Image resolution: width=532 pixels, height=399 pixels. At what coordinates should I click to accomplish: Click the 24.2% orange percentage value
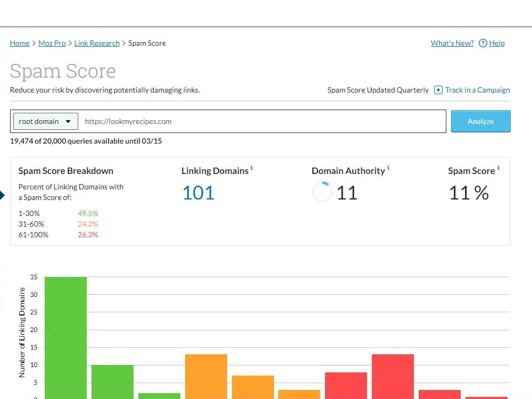click(x=88, y=224)
